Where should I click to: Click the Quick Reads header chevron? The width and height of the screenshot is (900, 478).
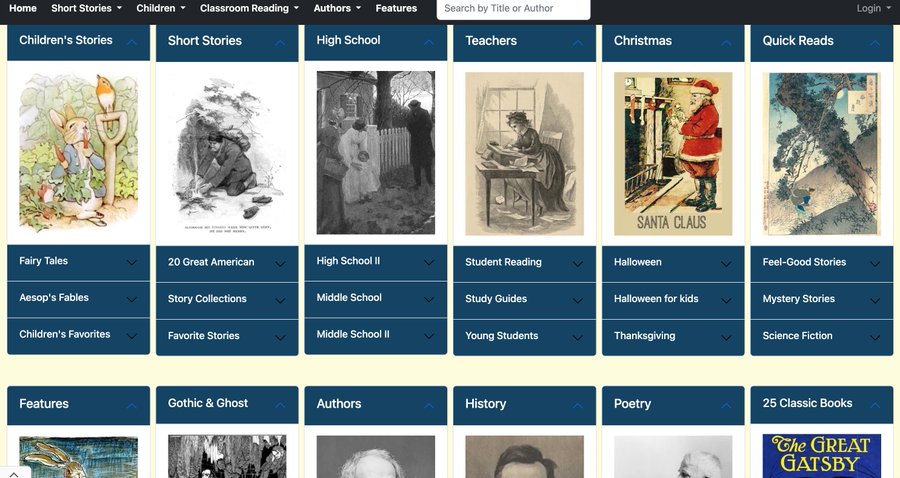tap(875, 42)
